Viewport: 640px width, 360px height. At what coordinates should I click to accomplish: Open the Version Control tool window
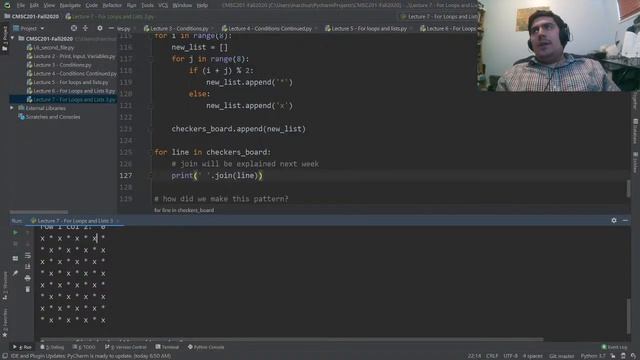(x=126, y=347)
